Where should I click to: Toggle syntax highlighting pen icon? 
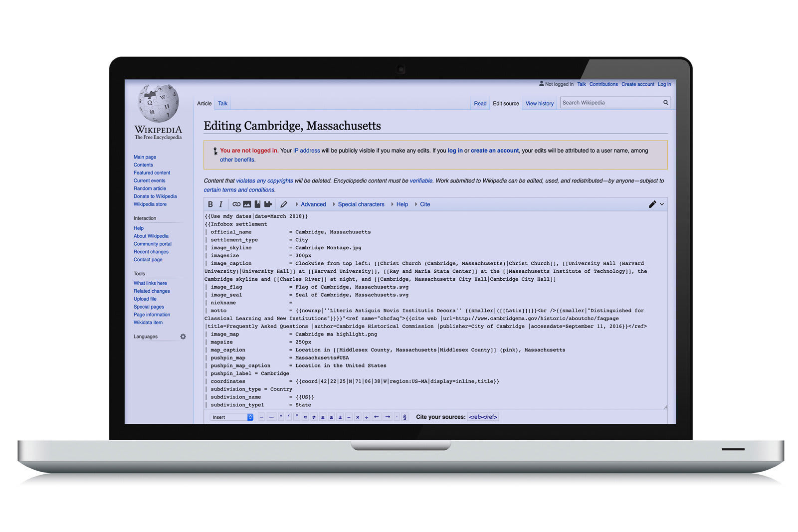tap(284, 204)
